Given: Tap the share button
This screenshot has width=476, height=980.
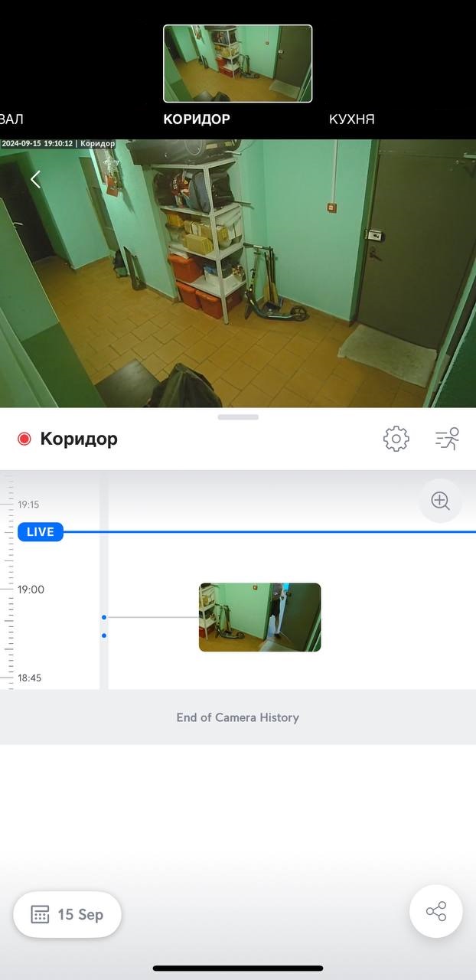Looking at the screenshot, I should pyautogui.click(x=435, y=911).
